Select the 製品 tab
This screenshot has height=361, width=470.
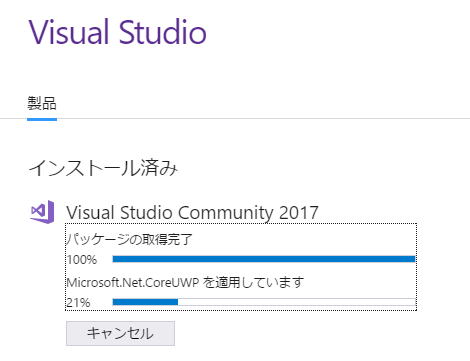tap(42, 103)
